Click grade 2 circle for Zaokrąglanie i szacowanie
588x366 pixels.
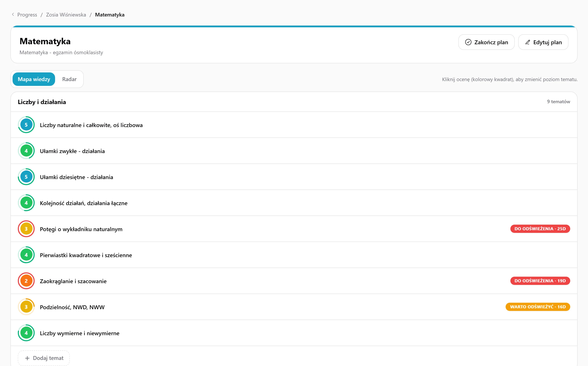click(x=26, y=281)
